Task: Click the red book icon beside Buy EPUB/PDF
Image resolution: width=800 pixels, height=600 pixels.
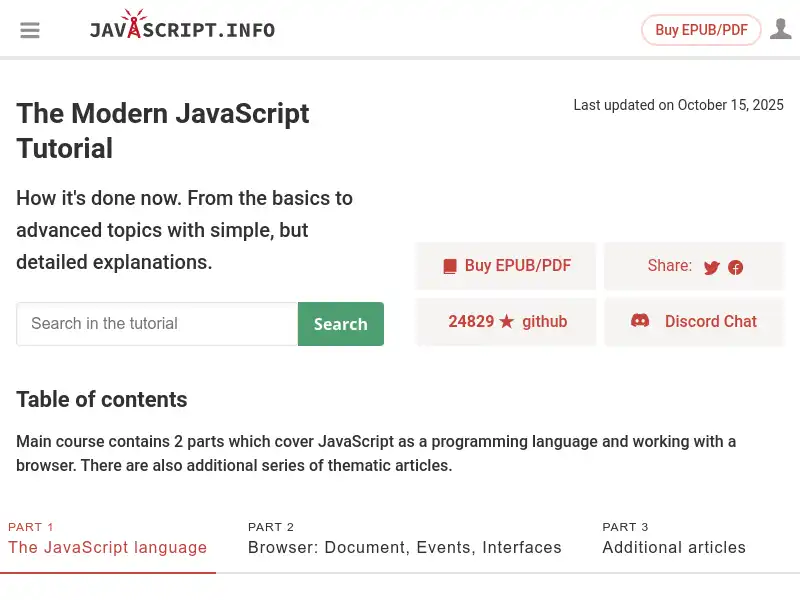Action: coord(450,265)
